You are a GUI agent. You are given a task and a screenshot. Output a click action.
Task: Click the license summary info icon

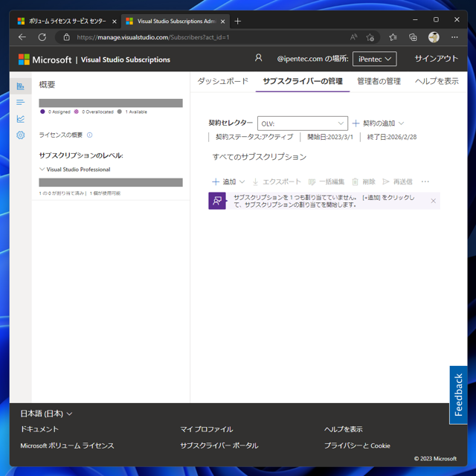[89, 135]
